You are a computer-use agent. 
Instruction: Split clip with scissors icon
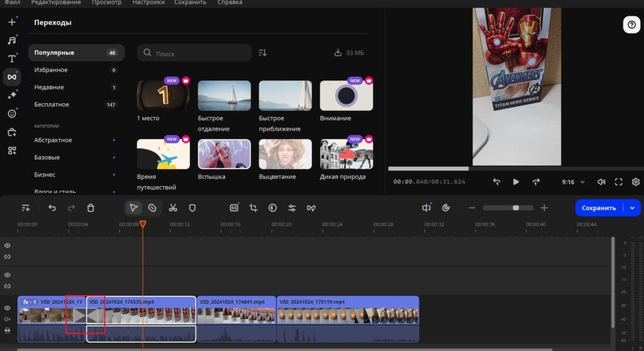[x=173, y=208]
